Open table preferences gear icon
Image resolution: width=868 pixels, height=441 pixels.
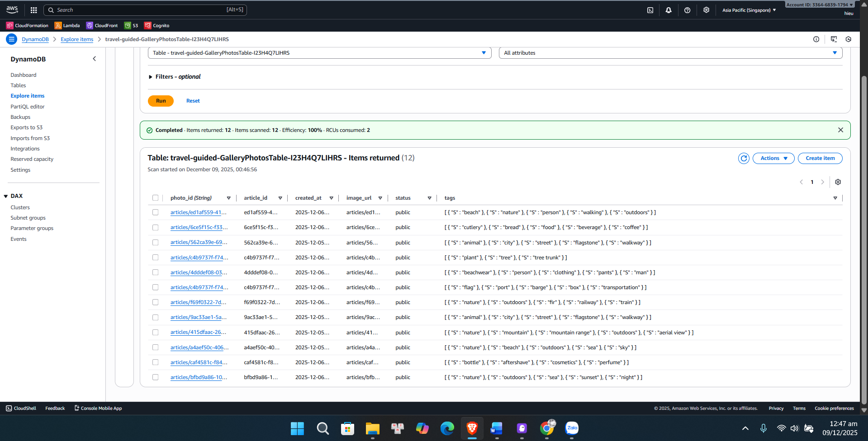click(838, 182)
